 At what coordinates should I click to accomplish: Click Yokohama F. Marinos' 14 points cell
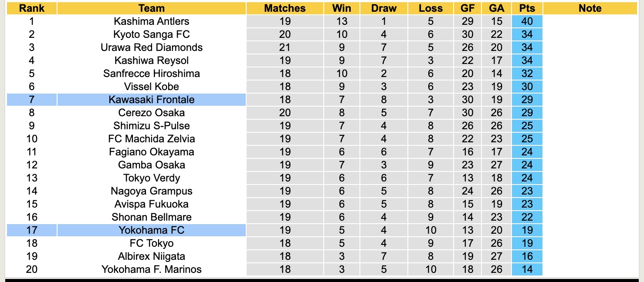pyautogui.click(x=527, y=269)
